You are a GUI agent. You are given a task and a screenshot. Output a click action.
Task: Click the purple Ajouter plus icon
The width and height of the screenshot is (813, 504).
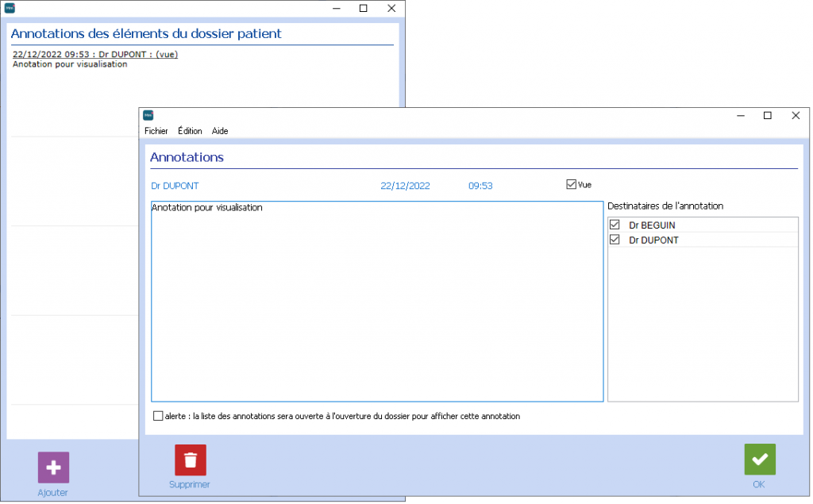53,468
